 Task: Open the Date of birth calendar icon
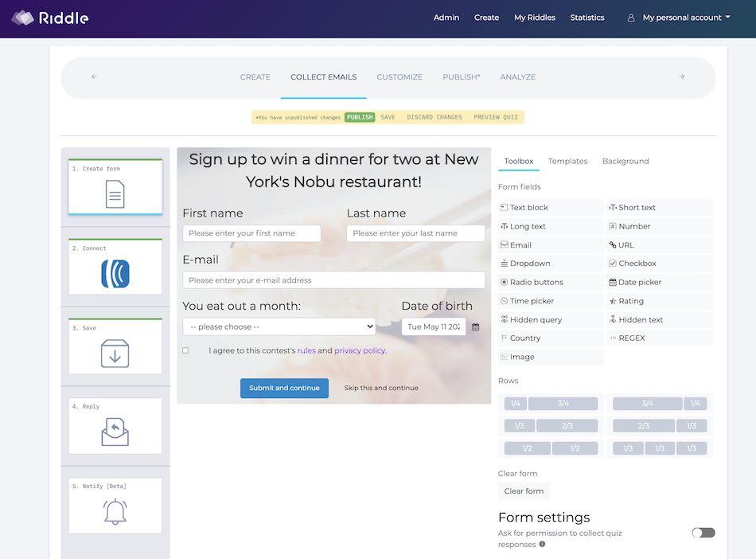click(475, 326)
